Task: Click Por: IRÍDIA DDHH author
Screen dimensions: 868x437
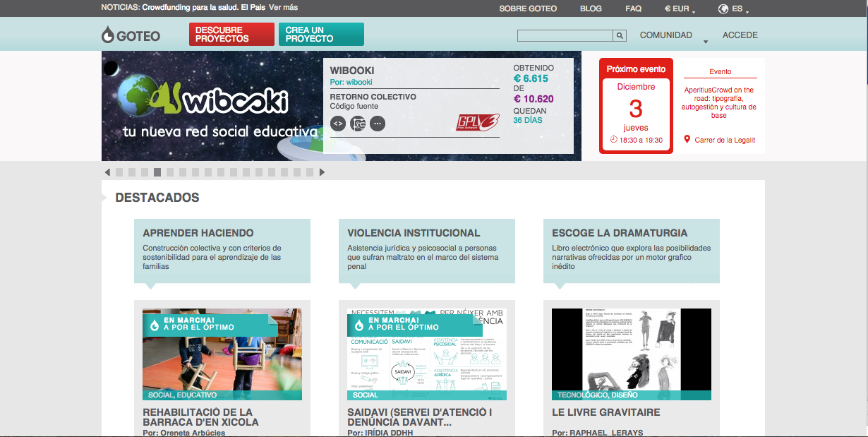Action: coord(380,433)
